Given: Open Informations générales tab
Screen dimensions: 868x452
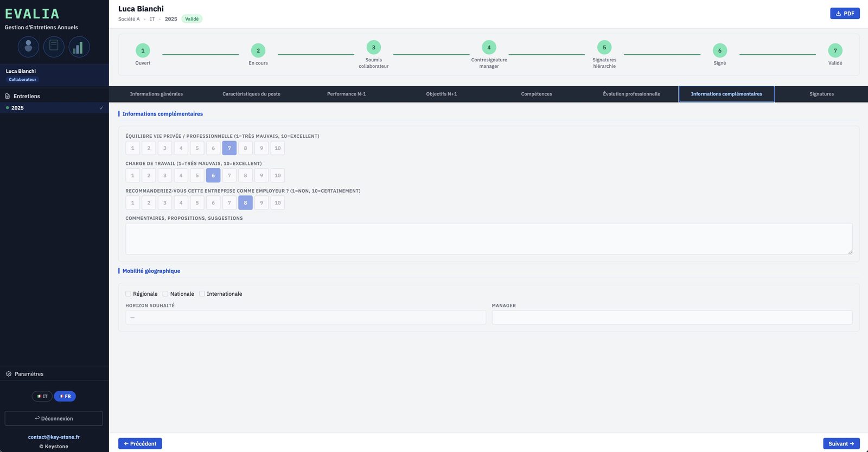Looking at the screenshot, I should (x=156, y=94).
